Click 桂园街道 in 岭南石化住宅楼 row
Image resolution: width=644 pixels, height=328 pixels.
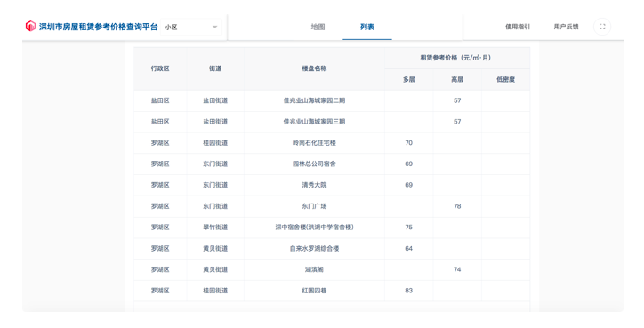tap(215, 143)
